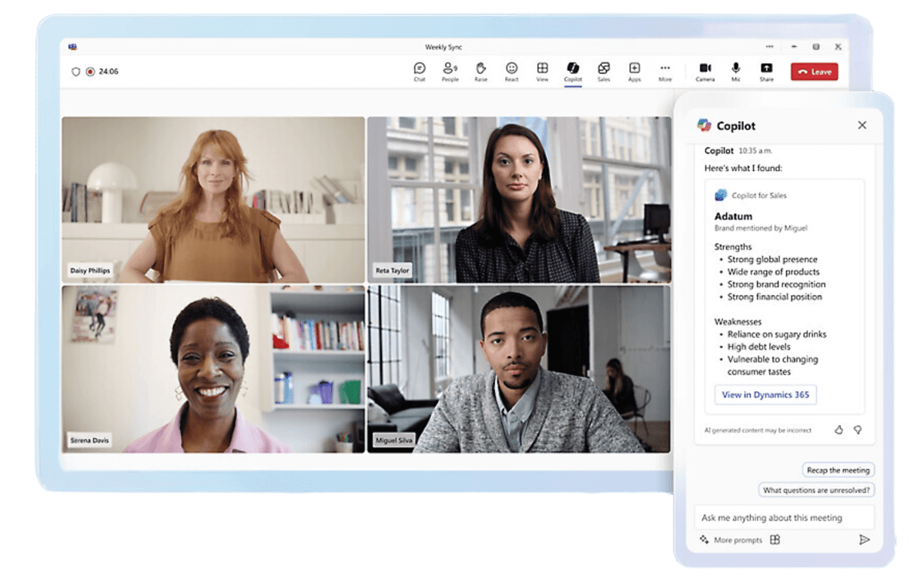This screenshot has width=924, height=583.
Task: Click the Reta Taylor name label
Action: coord(393,270)
